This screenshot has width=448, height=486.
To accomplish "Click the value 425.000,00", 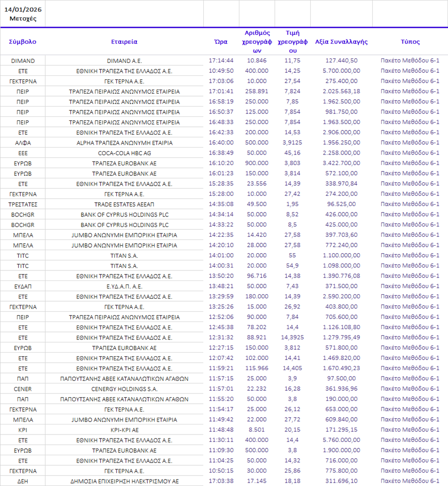I will click(341, 224).
